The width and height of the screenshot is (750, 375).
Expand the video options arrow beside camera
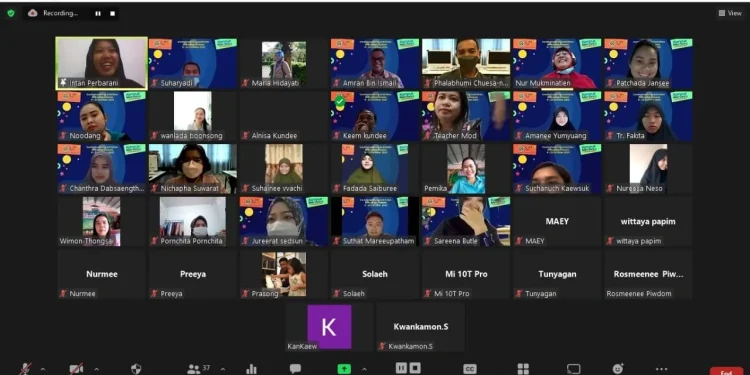click(97, 369)
